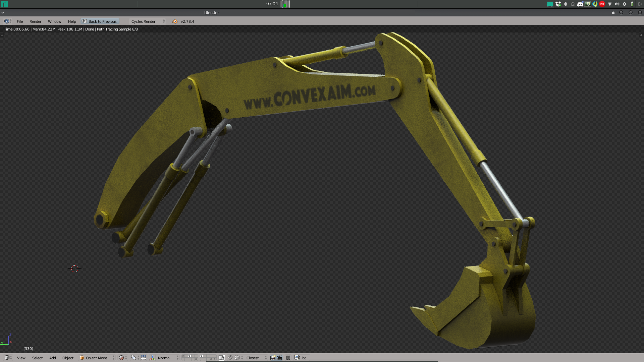Toggle the 3D transform manipulator axes icon
Image resolution: width=644 pixels, height=362 pixels.
[x=152, y=358]
